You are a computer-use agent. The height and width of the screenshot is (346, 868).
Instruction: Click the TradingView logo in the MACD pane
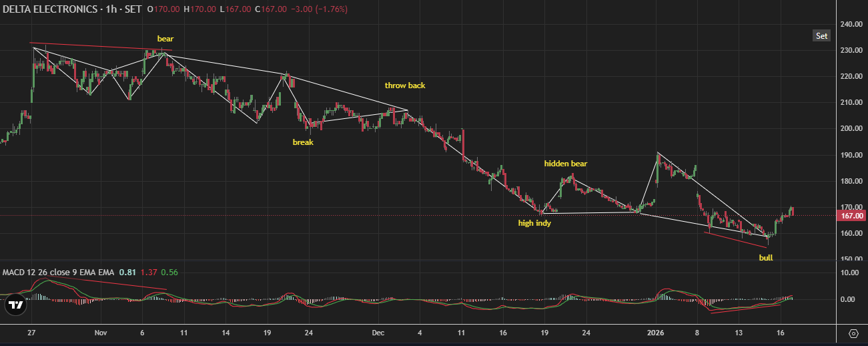(16, 305)
